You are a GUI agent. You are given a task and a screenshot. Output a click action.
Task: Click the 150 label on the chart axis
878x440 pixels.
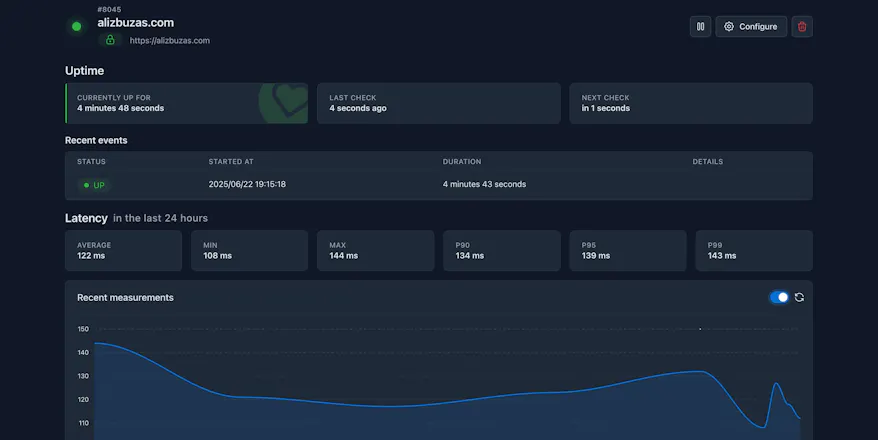(x=83, y=329)
